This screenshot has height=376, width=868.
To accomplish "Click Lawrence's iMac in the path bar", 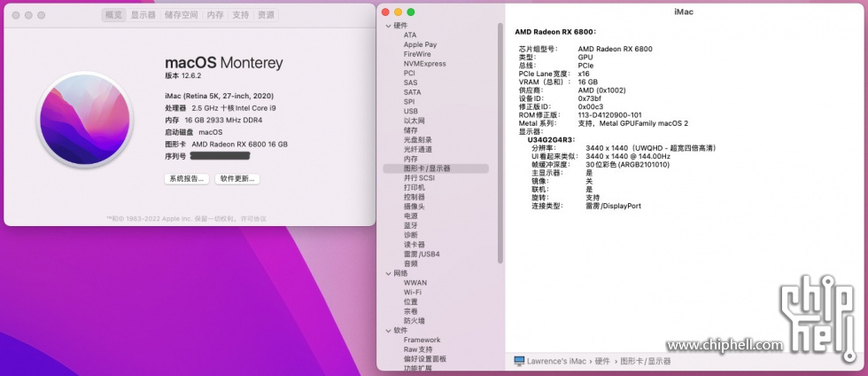I will pos(556,361).
